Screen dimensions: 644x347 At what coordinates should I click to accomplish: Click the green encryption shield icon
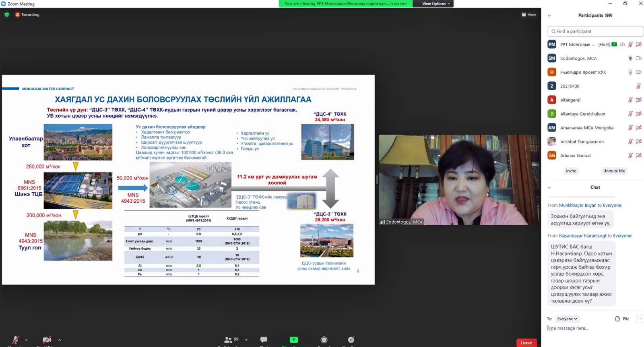(x=7, y=15)
